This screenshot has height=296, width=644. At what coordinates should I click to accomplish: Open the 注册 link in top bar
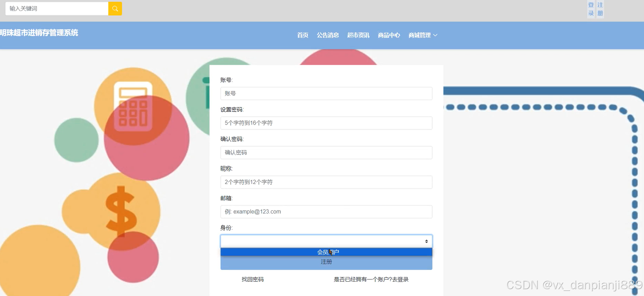coord(600,9)
